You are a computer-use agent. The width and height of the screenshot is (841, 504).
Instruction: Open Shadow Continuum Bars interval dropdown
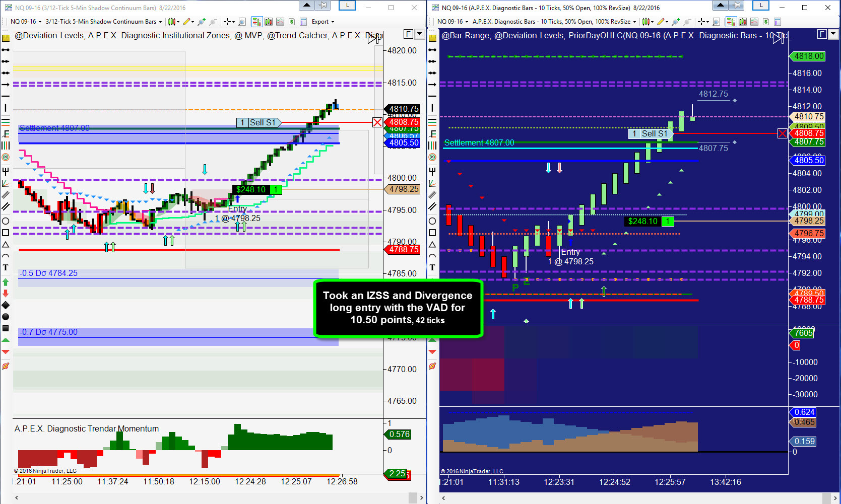point(104,22)
